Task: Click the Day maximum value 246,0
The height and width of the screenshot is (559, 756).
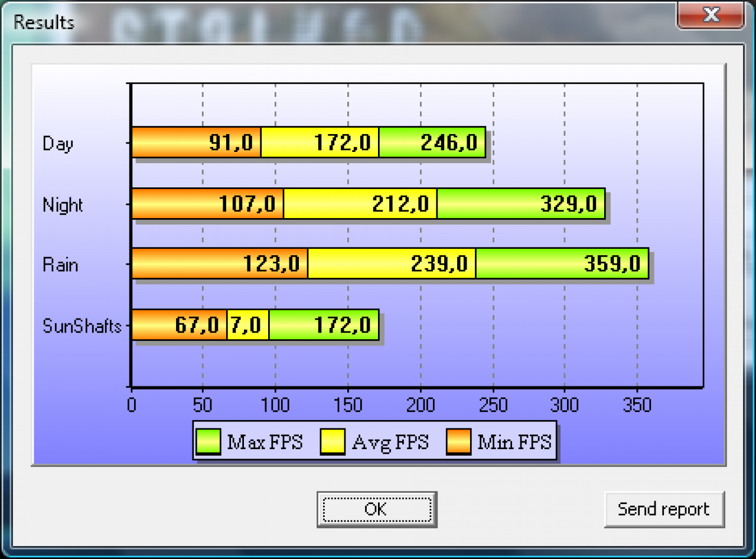Action: coord(449,142)
